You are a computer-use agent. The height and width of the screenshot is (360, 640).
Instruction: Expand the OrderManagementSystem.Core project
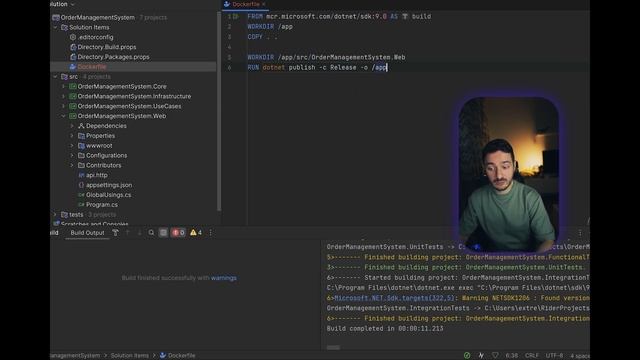(x=64, y=87)
